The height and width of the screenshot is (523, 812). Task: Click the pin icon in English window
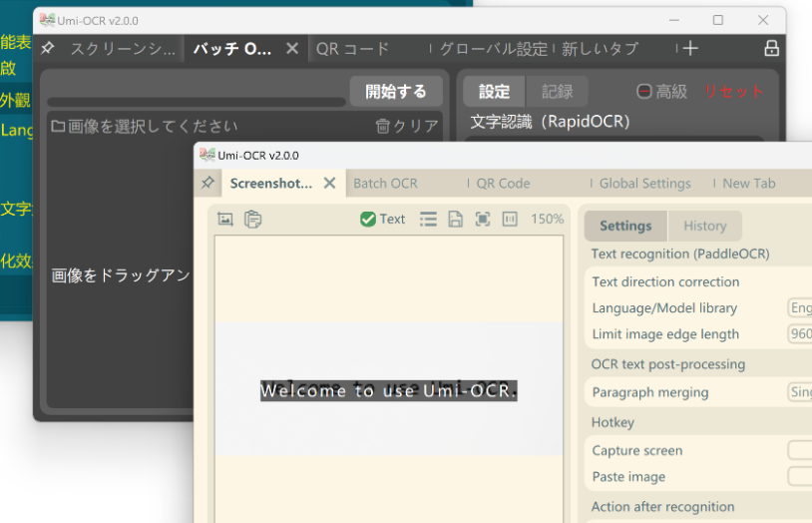click(x=207, y=184)
